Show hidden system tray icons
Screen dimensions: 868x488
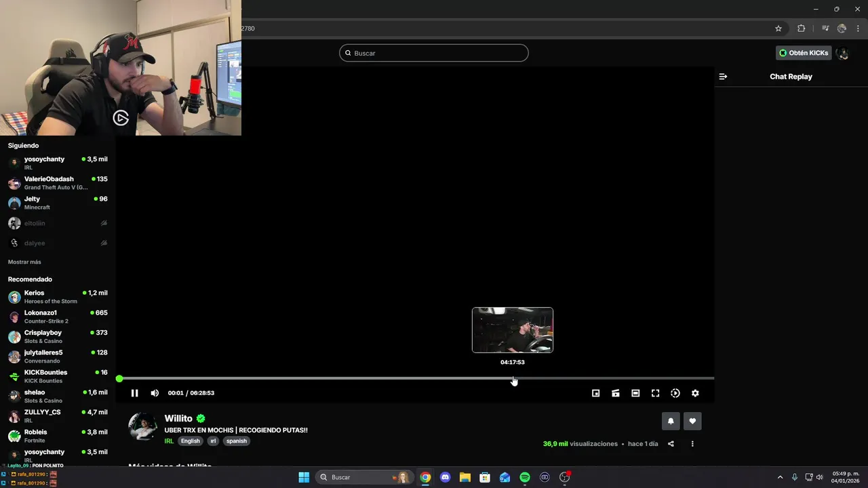point(780,477)
